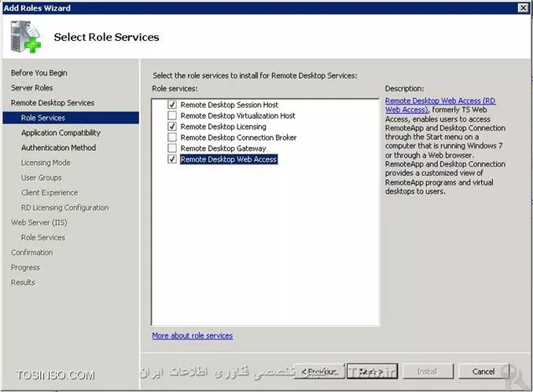Uncheck Remote Desktop Session Host checkbox

pyautogui.click(x=172, y=104)
